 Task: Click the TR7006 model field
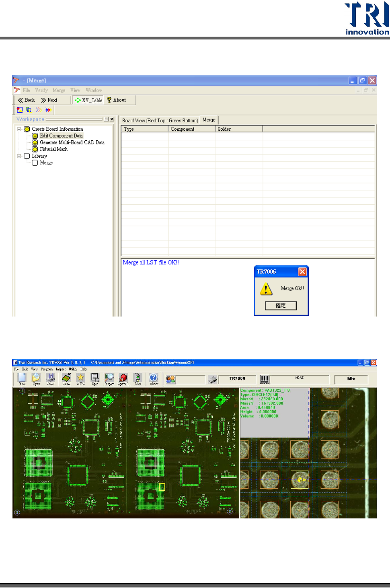[237, 379]
